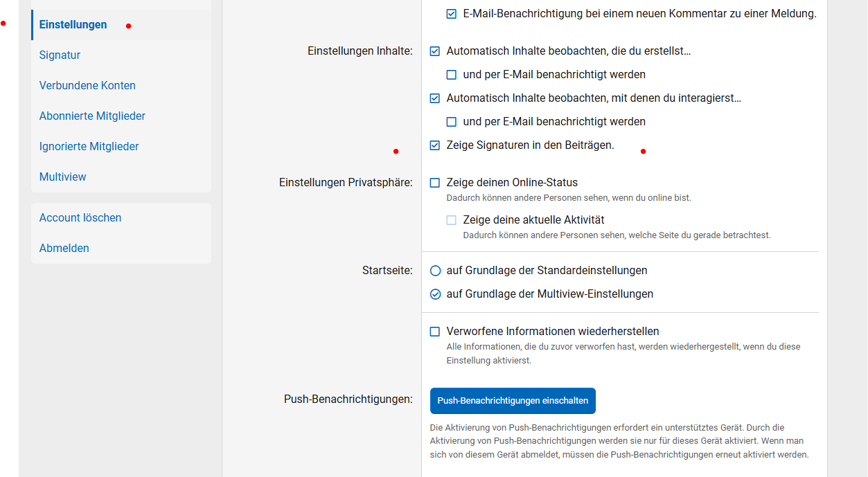Image resolution: width=868 pixels, height=477 pixels.
Task: Click Abmelden to log out
Action: [x=64, y=249]
